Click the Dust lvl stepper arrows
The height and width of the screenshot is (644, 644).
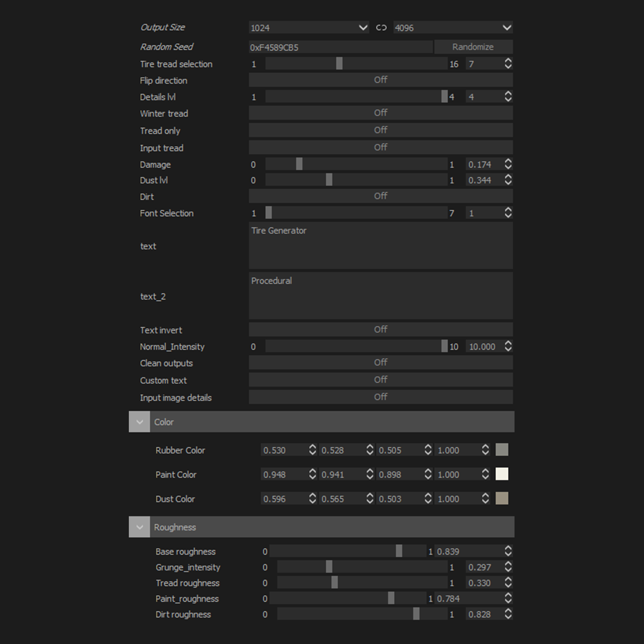coord(508,180)
